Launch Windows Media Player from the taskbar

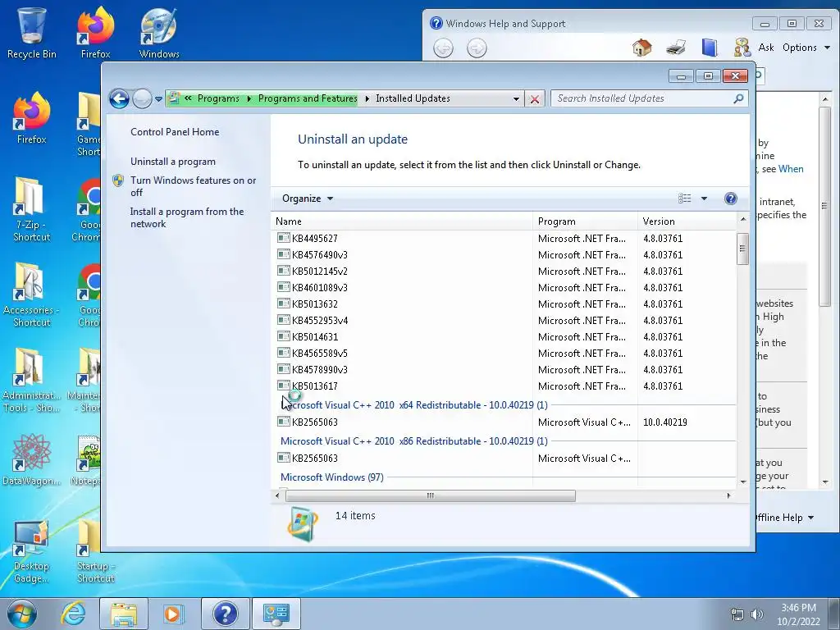(172, 614)
